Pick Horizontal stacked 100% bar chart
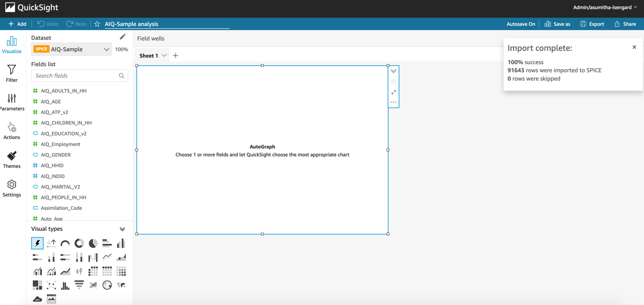Viewport: 644px width, 305px height. coord(65,257)
